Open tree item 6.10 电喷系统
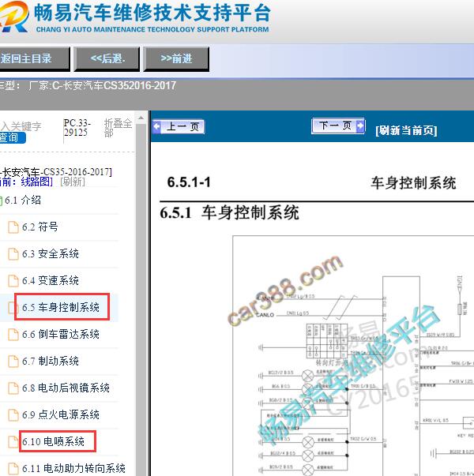Viewport: 474px width, 476px height. coord(53,441)
